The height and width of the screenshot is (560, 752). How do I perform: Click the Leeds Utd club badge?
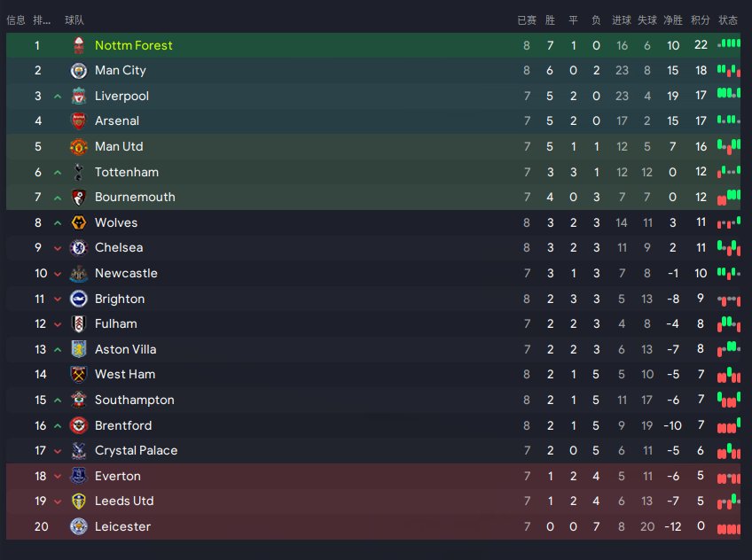79,502
